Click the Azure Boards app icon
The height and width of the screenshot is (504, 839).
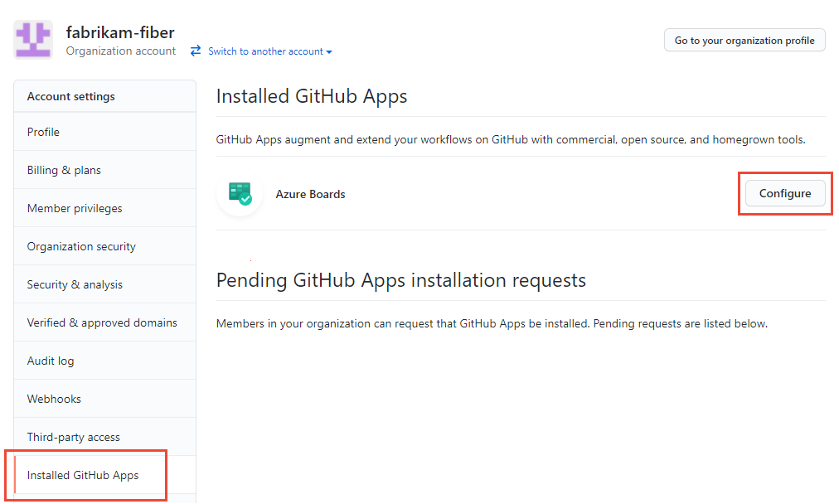click(x=239, y=193)
